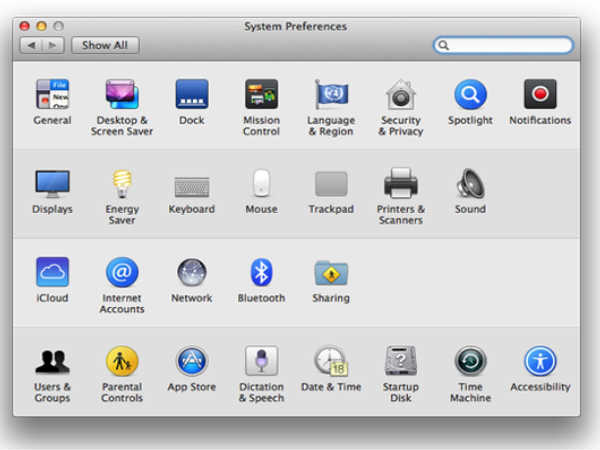Image resolution: width=600 pixels, height=450 pixels.
Task: Open Time Machine settings
Action: (470, 361)
